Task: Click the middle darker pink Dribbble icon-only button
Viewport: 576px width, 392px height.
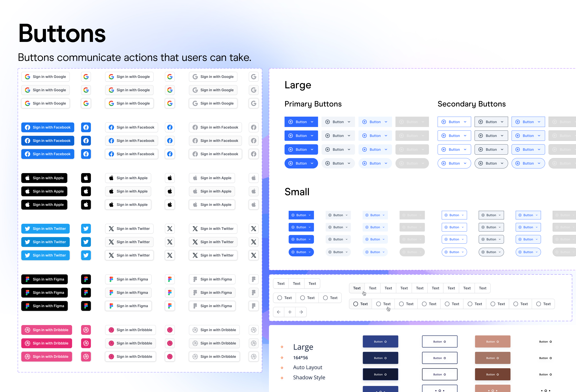Action: [86, 343]
